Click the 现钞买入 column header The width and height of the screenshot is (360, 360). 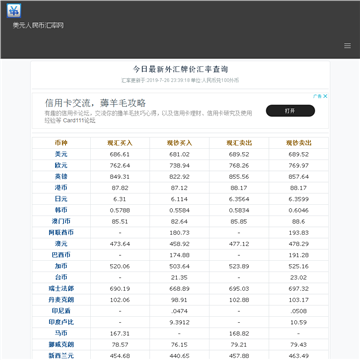[179, 143]
